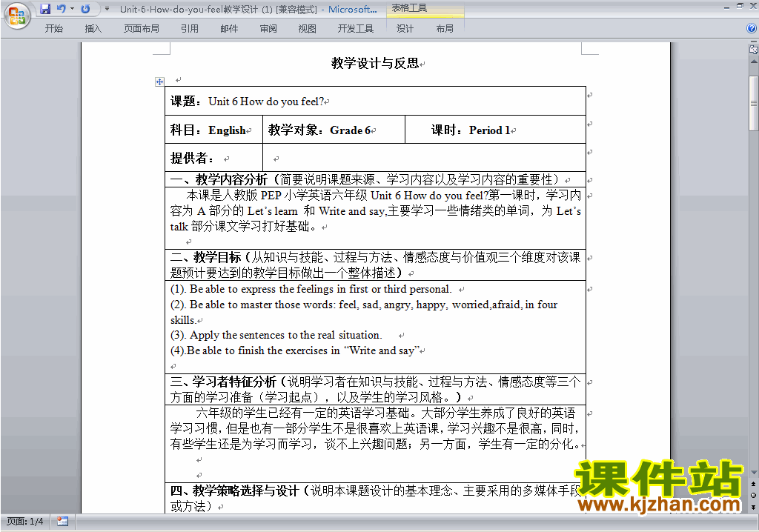Viewport: 759px width, 532px height.
Task: Click the vertical scrollbar down arrow
Action: pyautogui.click(x=754, y=472)
